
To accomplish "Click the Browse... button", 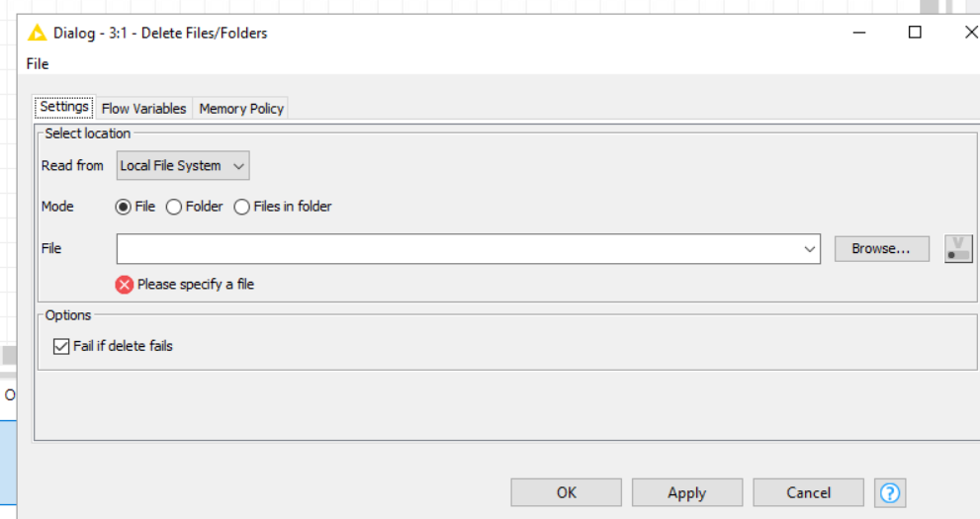I will pyautogui.click(x=882, y=248).
